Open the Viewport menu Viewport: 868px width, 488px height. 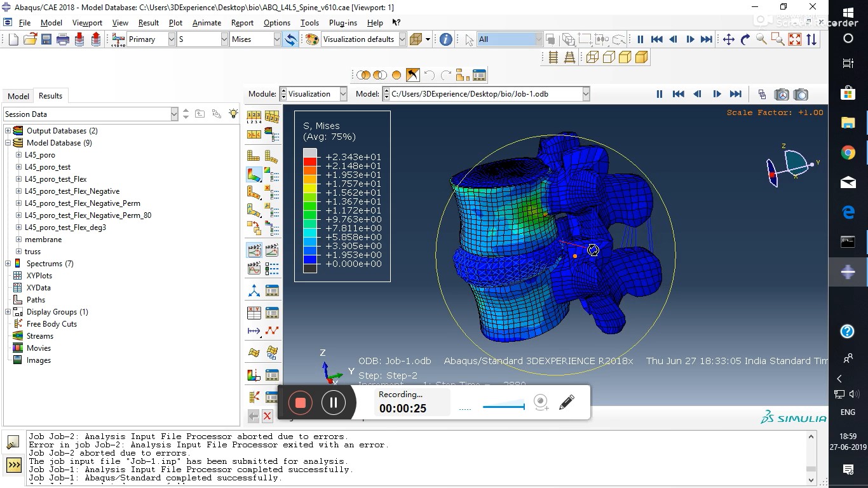coord(87,22)
